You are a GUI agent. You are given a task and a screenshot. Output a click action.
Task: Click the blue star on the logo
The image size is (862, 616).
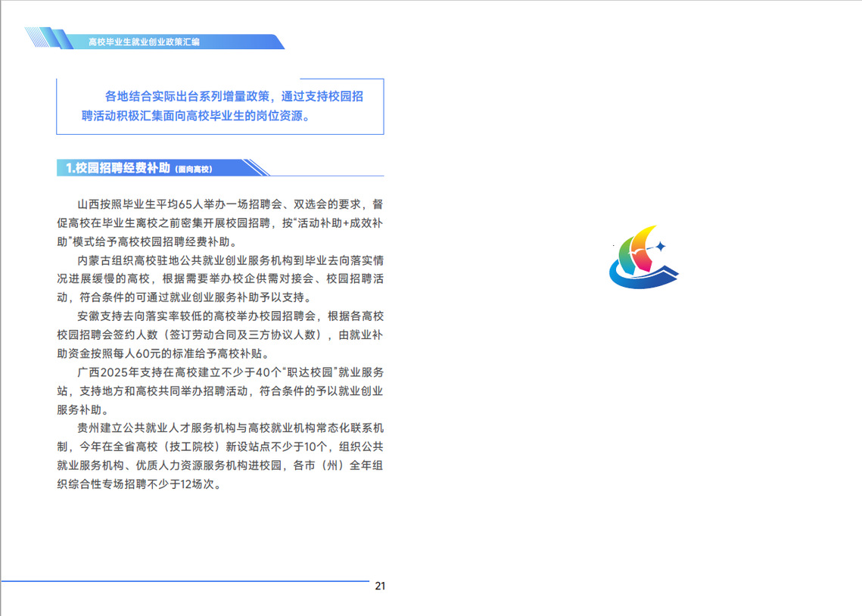(x=659, y=246)
